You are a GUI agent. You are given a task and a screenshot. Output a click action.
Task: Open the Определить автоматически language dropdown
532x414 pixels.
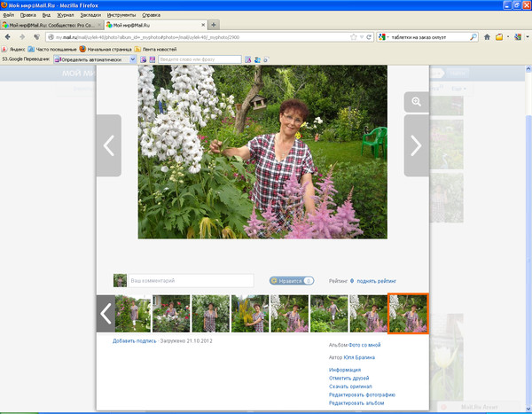point(95,59)
